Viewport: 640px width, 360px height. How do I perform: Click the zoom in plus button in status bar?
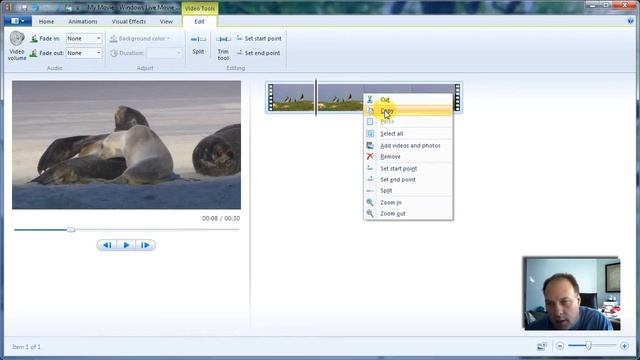624,346
